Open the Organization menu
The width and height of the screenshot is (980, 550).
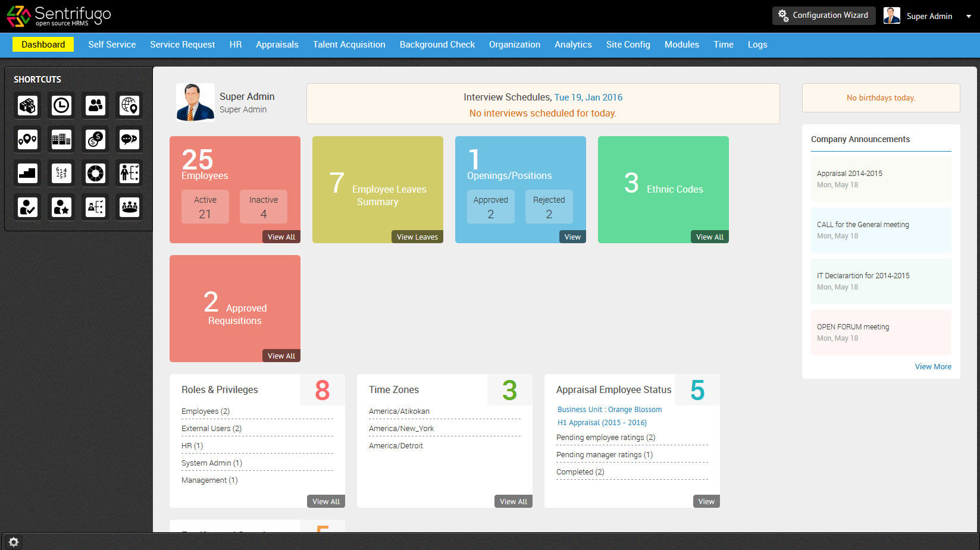coord(515,45)
